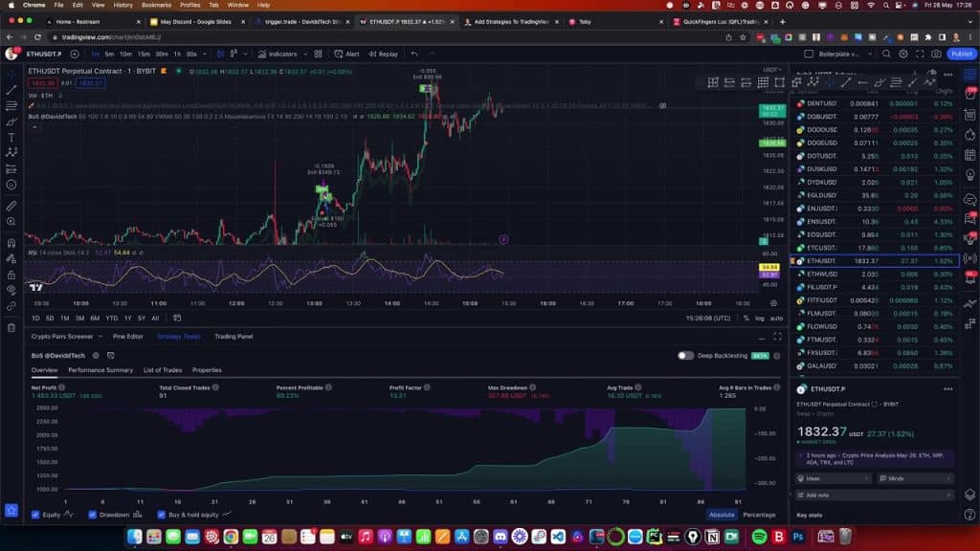
Task: Click the Alert clock icon
Action: (x=346, y=55)
